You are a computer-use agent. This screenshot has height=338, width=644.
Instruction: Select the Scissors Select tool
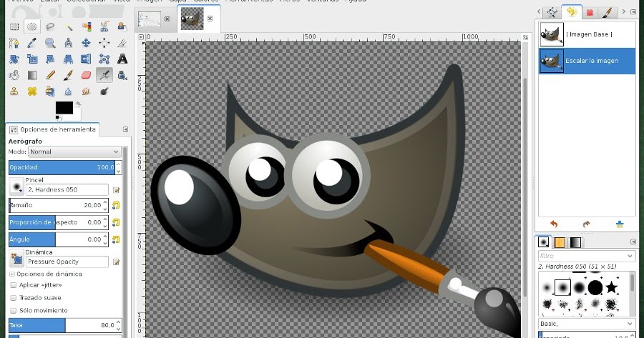click(104, 27)
